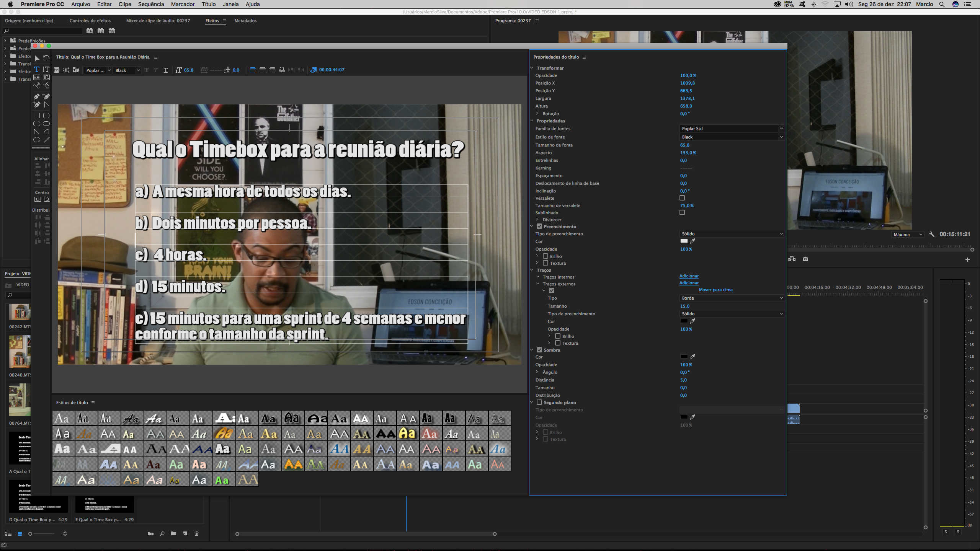The width and height of the screenshot is (980, 551).
Task: Select the horizontal Type tool
Action: 37,69
